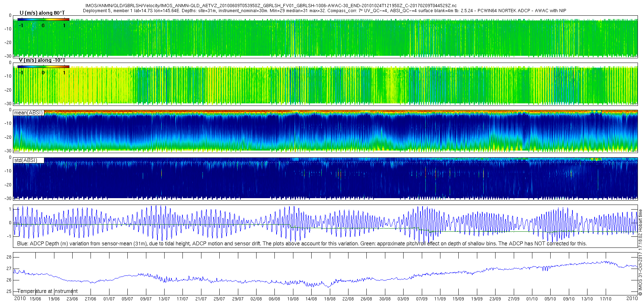The width and height of the screenshot is (644, 304).
Task: Click the 30/08 date tick label
Action: pyautogui.click(x=385, y=299)
